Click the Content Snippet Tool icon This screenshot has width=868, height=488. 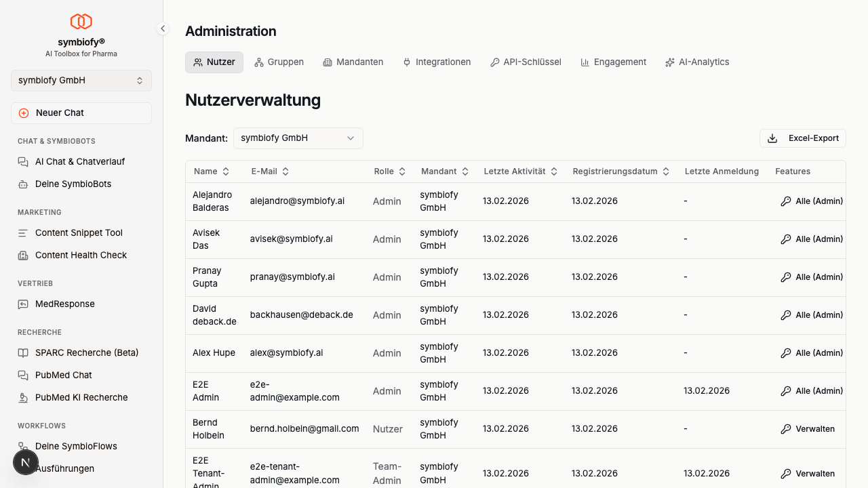click(22, 232)
